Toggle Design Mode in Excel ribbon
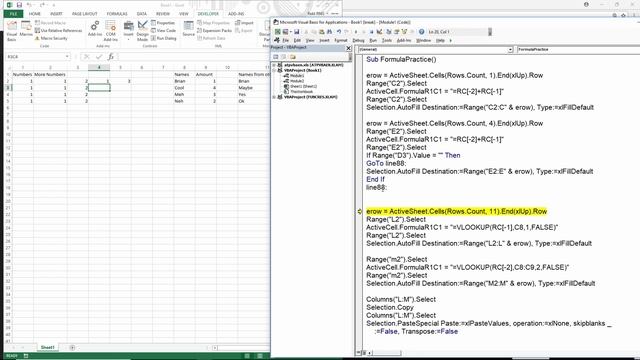The height and width of the screenshot is (360, 640). tap(142, 31)
